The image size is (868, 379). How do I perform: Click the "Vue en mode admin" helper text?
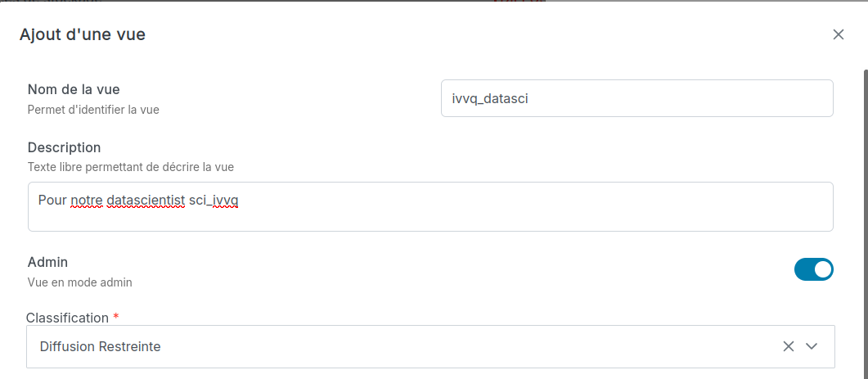coord(79,282)
